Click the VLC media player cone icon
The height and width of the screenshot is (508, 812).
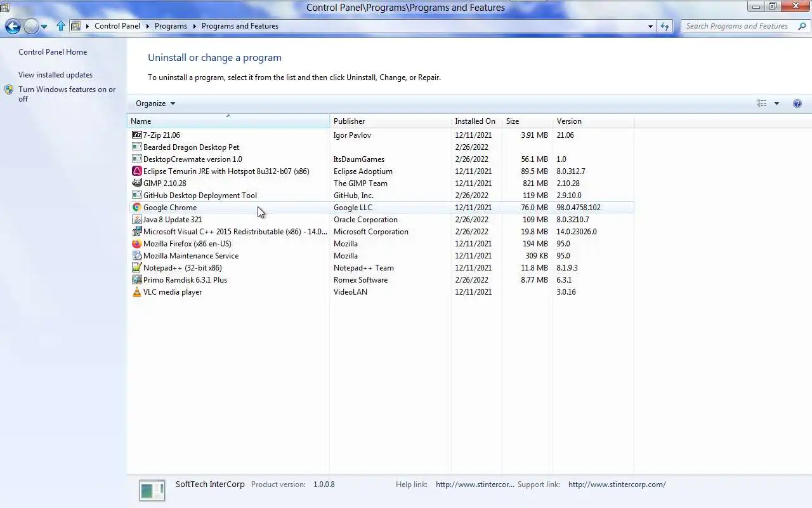point(136,291)
